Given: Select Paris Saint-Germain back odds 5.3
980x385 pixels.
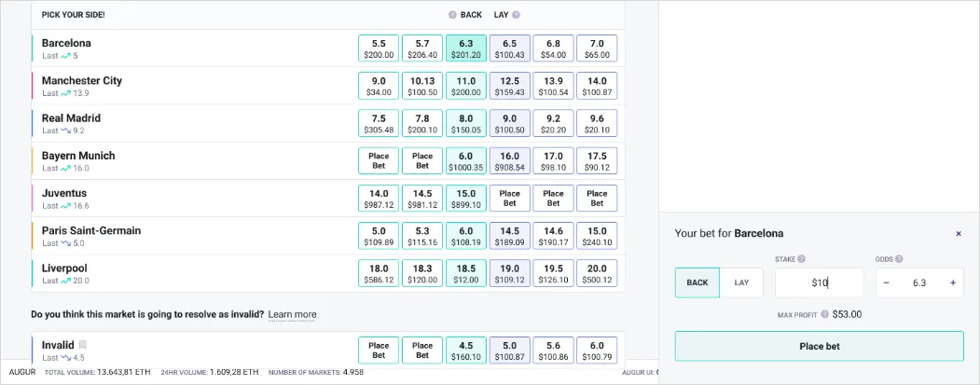Looking at the screenshot, I should [x=422, y=236].
